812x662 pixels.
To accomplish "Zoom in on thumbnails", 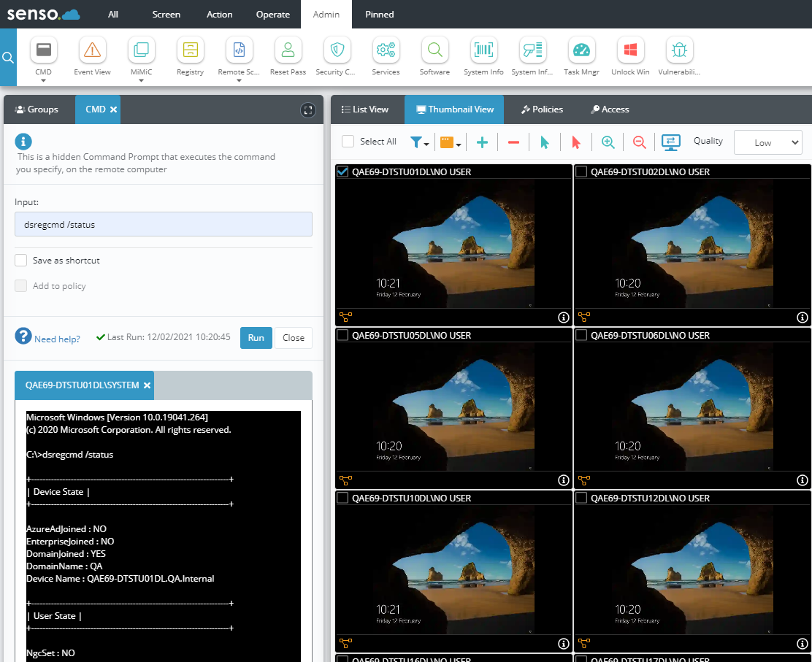I will tap(608, 142).
